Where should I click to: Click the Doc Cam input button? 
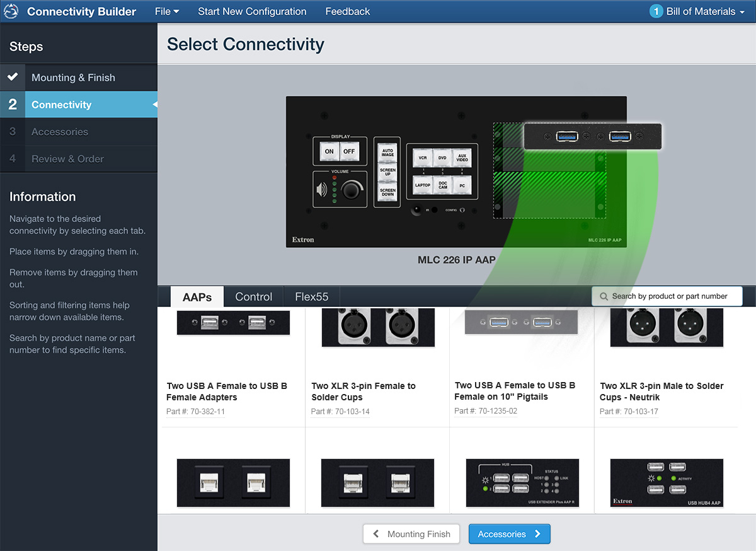pyautogui.click(x=442, y=185)
